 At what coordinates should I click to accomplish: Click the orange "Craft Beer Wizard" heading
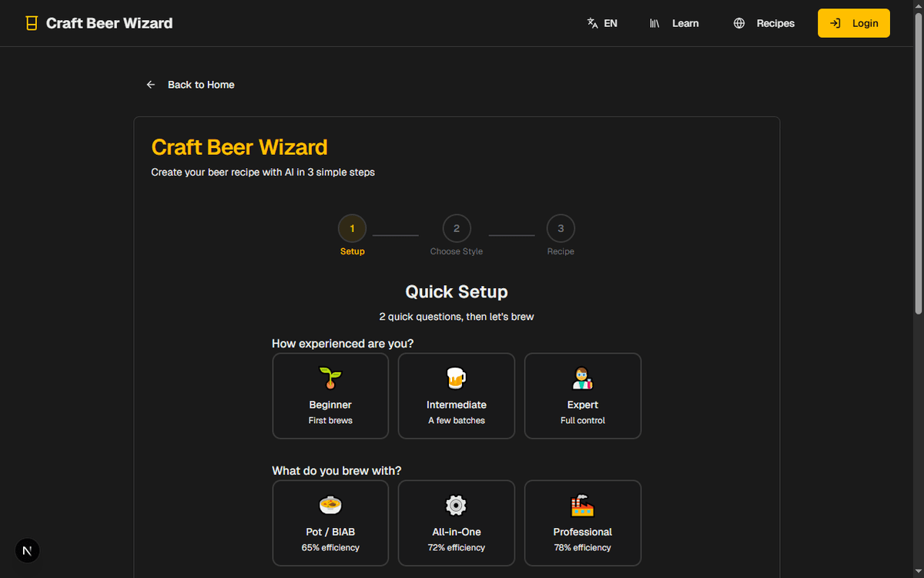[x=239, y=147]
